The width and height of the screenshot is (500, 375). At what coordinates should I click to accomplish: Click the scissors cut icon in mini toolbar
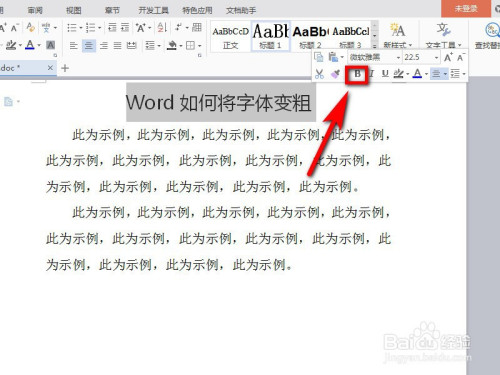click(x=319, y=74)
